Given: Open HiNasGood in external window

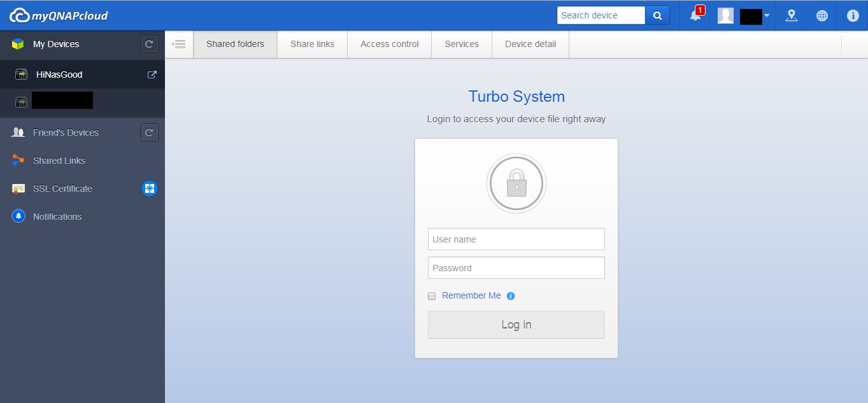Looking at the screenshot, I should click(x=152, y=74).
